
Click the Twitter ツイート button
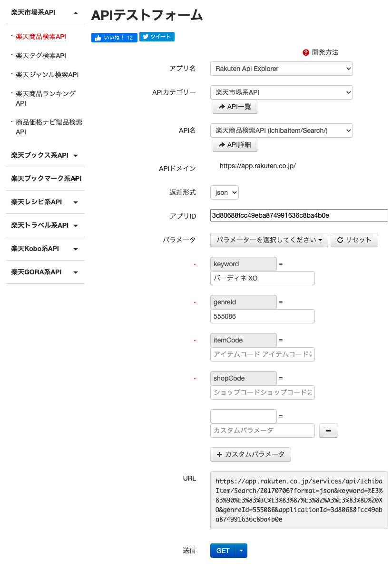tap(157, 37)
